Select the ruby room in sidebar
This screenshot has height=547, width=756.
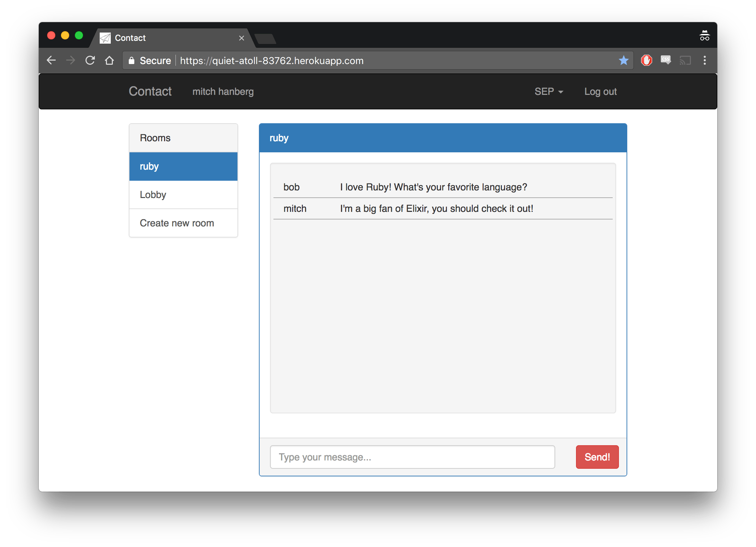183,167
